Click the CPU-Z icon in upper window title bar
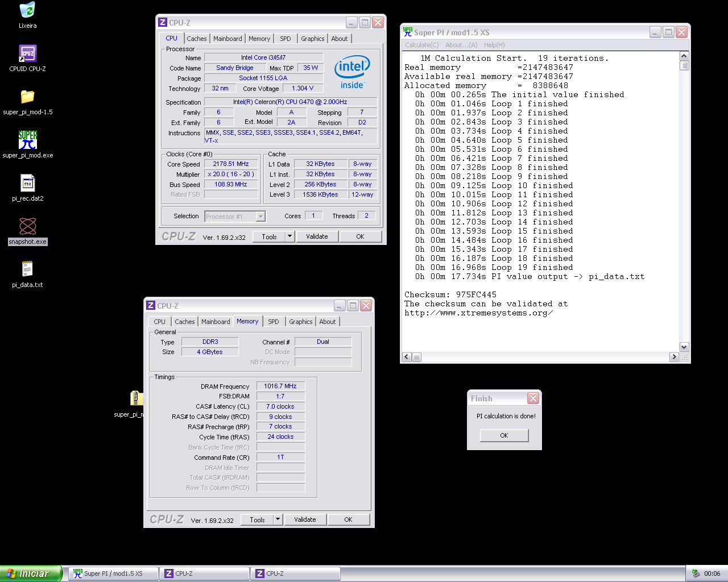The height and width of the screenshot is (582, 728). pyautogui.click(x=163, y=23)
